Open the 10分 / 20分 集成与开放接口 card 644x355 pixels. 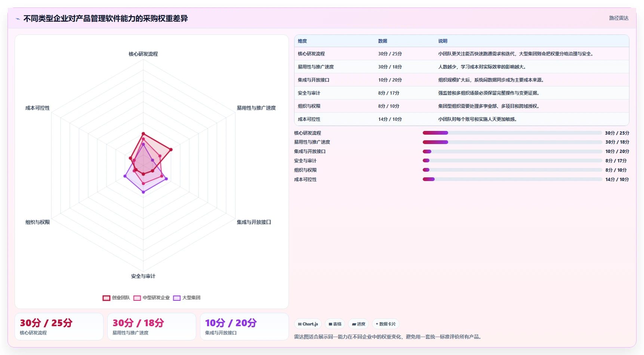[x=244, y=327]
